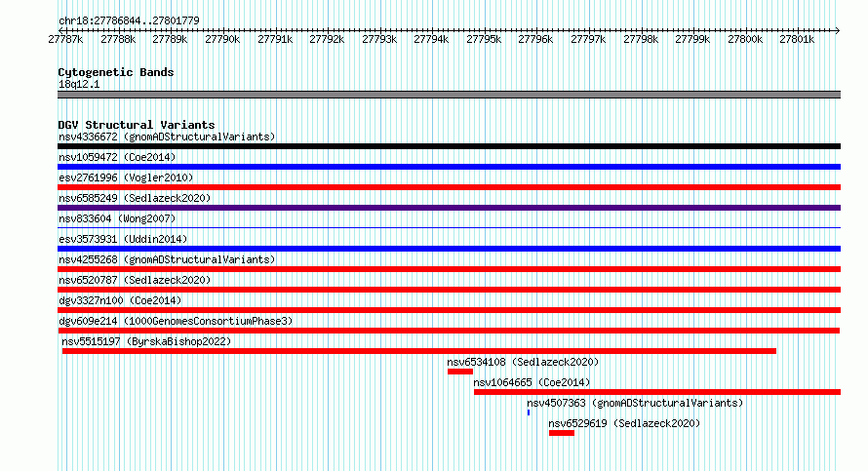The image size is (868, 471).
Task: Click the chr18:27786844..27801779 region label
Action: point(129,21)
